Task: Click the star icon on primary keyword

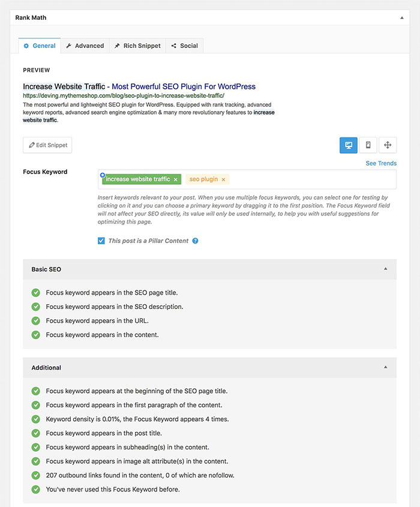Action: 103,175
